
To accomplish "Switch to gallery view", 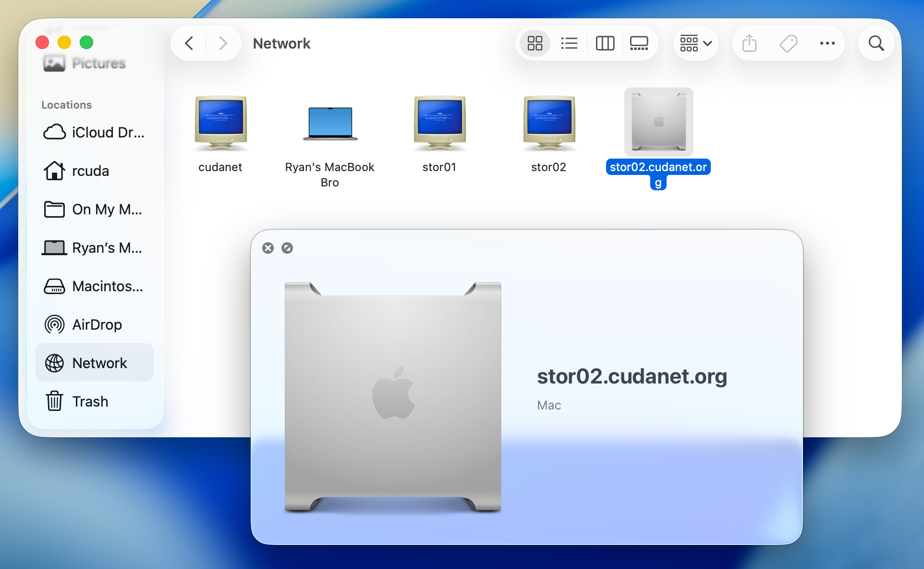I will point(639,43).
